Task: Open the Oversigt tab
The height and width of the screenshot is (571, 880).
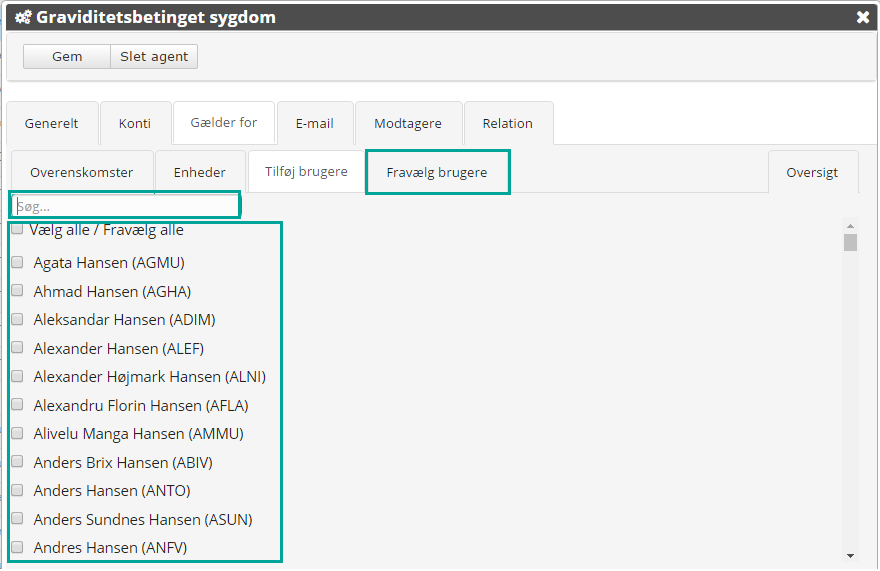Action: pyautogui.click(x=813, y=172)
